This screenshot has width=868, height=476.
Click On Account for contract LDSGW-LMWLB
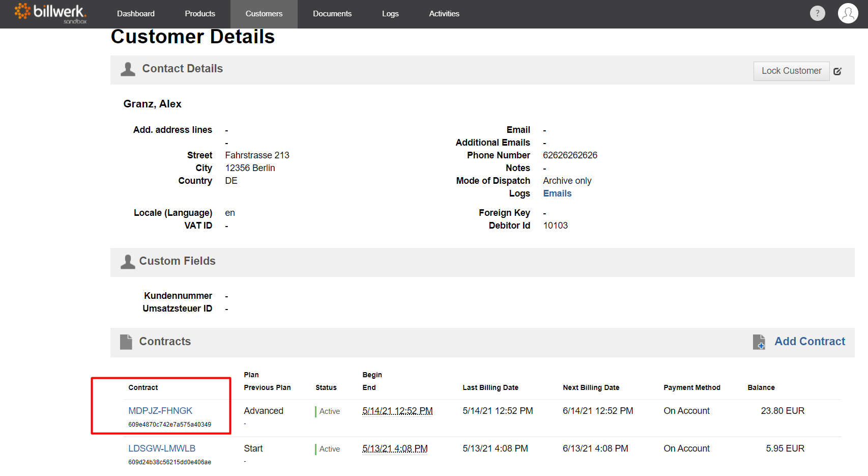pos(686,449)
